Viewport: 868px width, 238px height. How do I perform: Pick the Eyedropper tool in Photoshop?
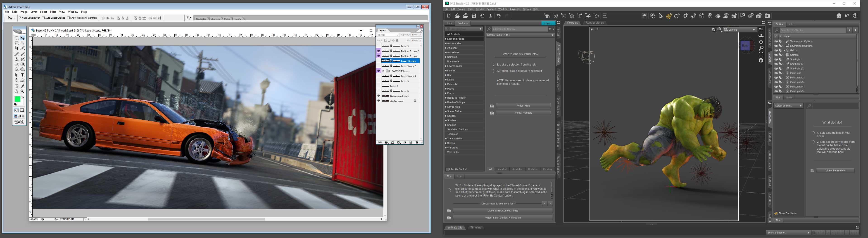[x=23, y=86]
